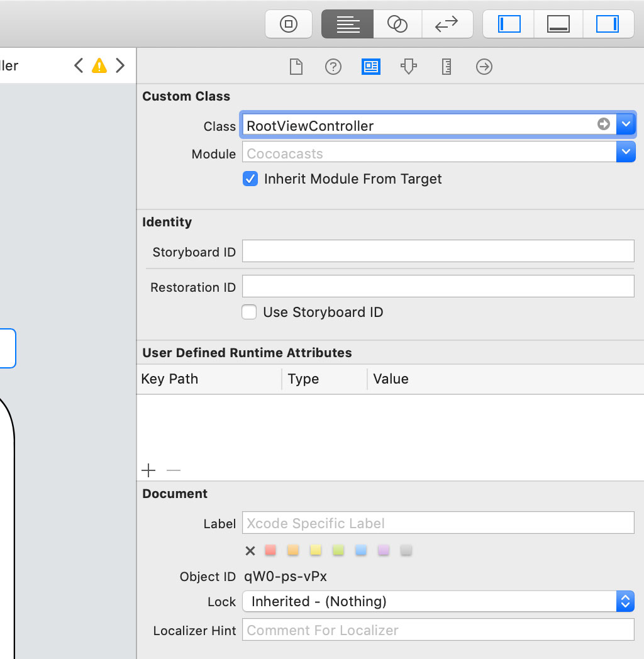
Task: Open the Size inspector (ruler icon)
Action: pyautogui.click(x=447, y=67)
